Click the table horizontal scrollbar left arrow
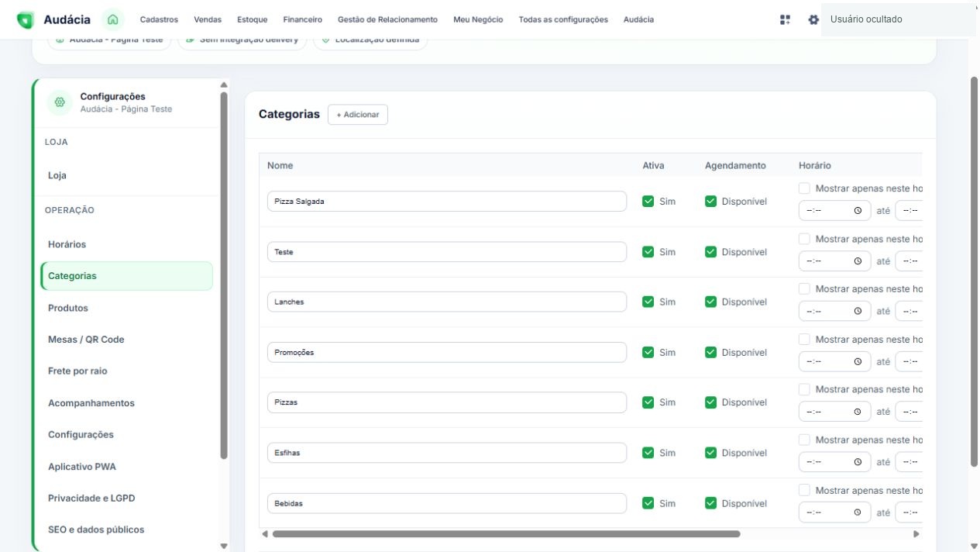The height and width of the screenshot is (552, 980). pos(264,533)
